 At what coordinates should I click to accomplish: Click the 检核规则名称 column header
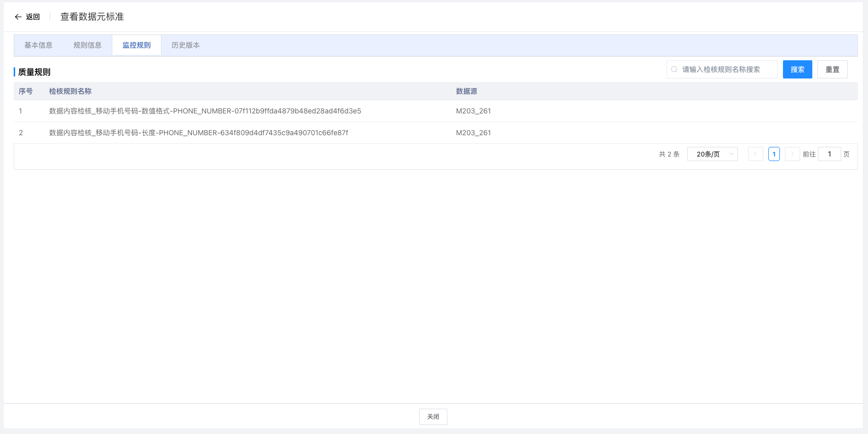point(70,91)
